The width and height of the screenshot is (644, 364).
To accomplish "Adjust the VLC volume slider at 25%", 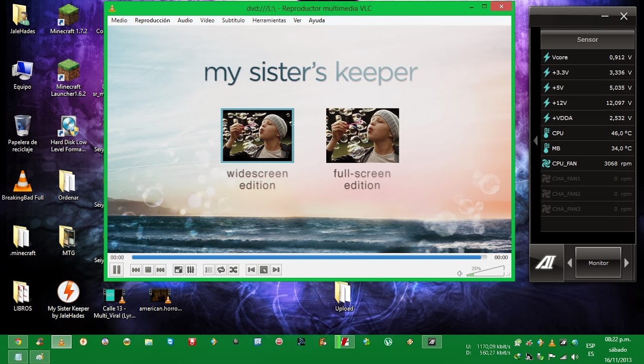I will click(x=485, y=271).
